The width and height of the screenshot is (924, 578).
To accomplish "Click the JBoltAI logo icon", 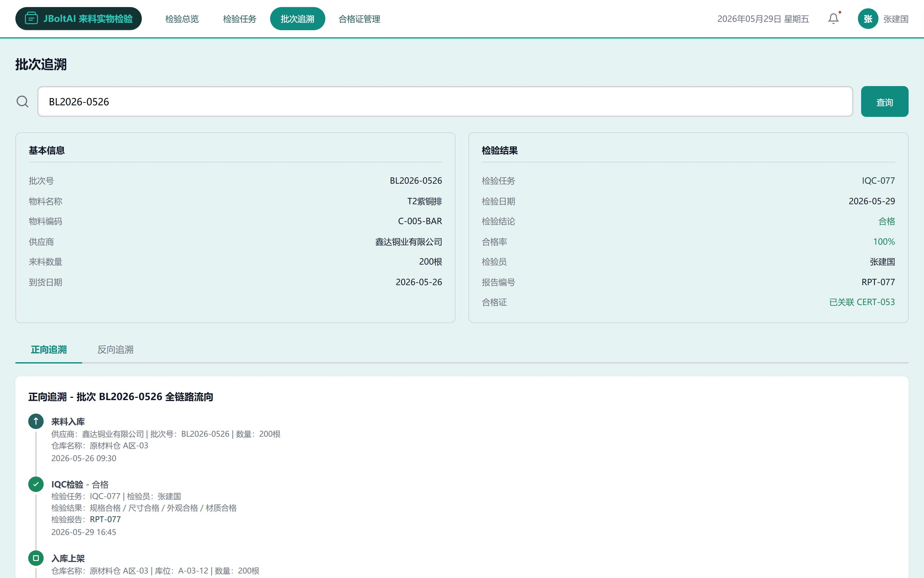I will [31, 18].
